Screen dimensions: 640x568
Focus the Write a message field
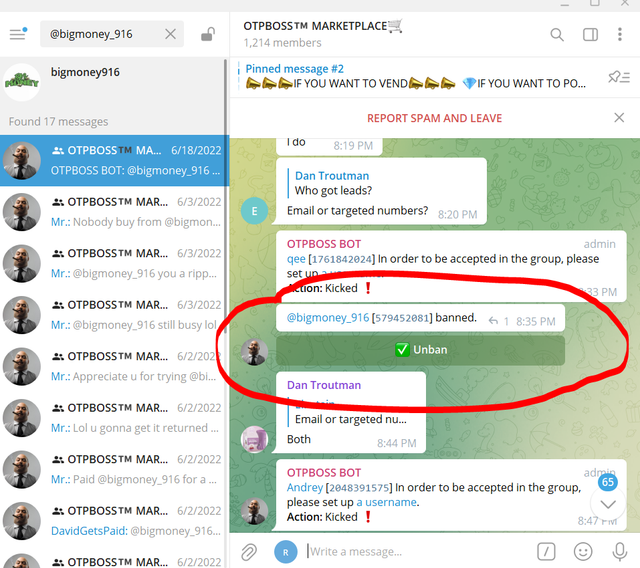(416, 552)
